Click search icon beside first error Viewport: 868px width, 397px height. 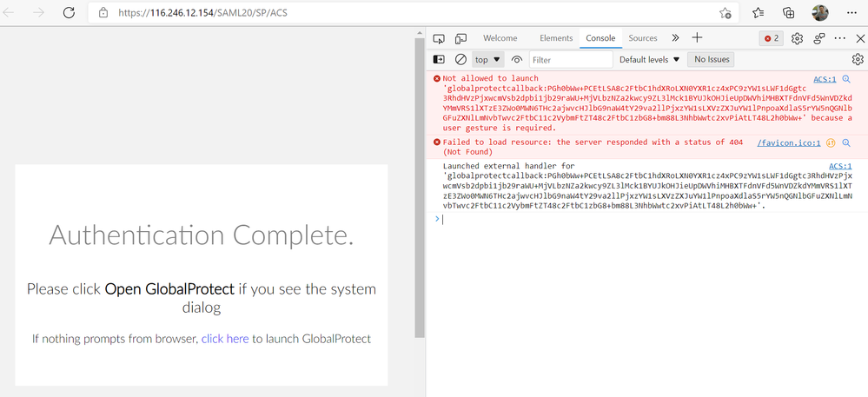[x=846, y=79]
